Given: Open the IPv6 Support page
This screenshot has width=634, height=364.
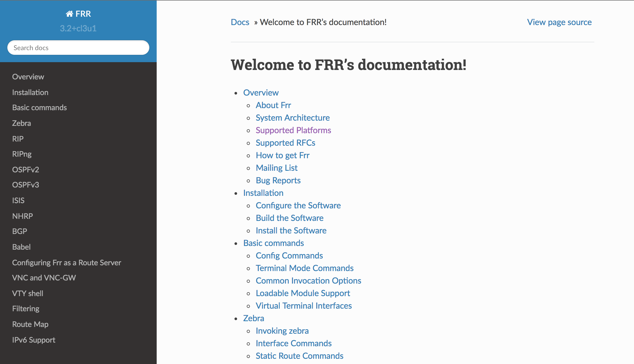Looking at the screenshot, I should (33, 340).
